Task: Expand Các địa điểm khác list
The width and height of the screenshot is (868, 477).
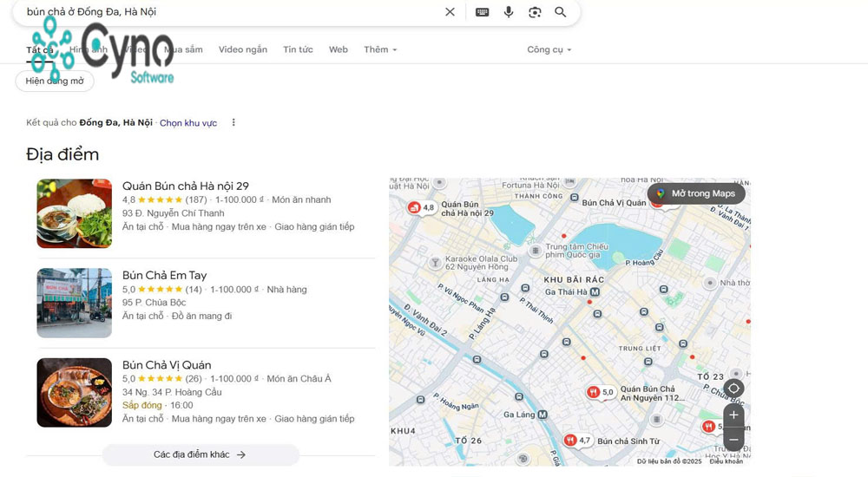Action: [x=200, y=454]
